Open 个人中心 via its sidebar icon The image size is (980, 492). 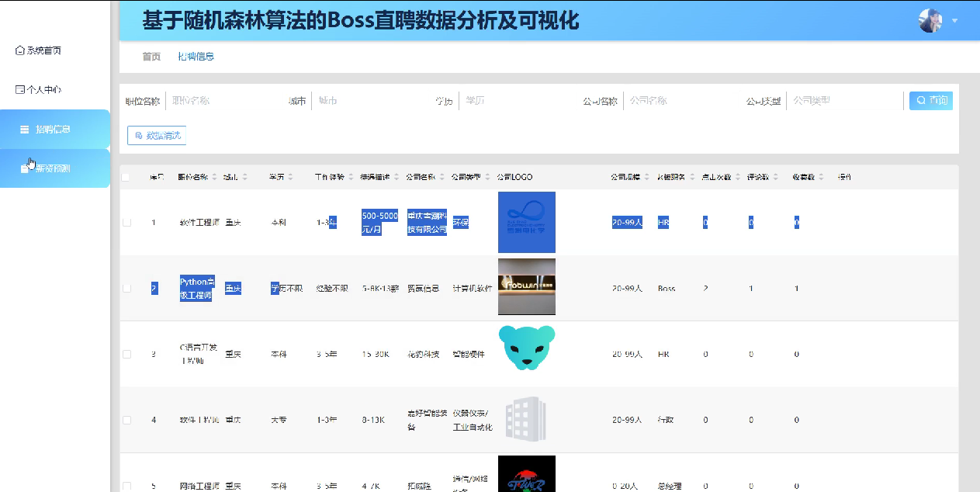(x=19, y=88)
